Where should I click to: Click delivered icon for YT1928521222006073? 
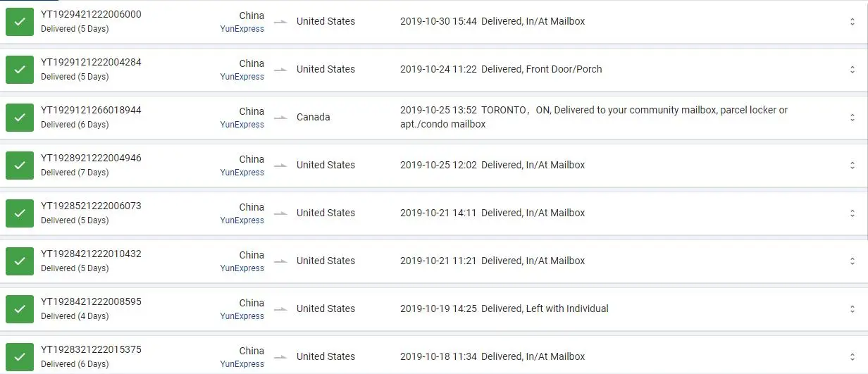20,213
